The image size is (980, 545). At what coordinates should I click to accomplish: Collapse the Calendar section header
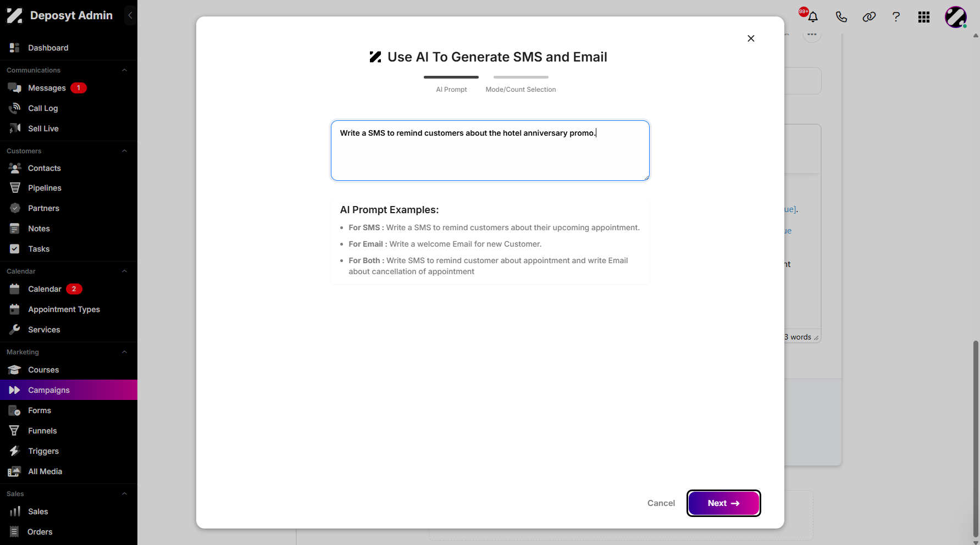124,271
